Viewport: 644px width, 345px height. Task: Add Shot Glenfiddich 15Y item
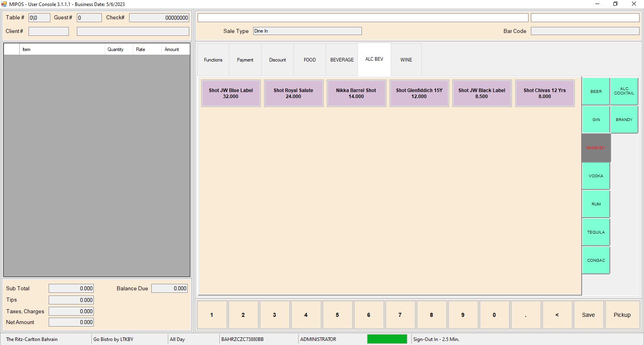tap(419, 93)
